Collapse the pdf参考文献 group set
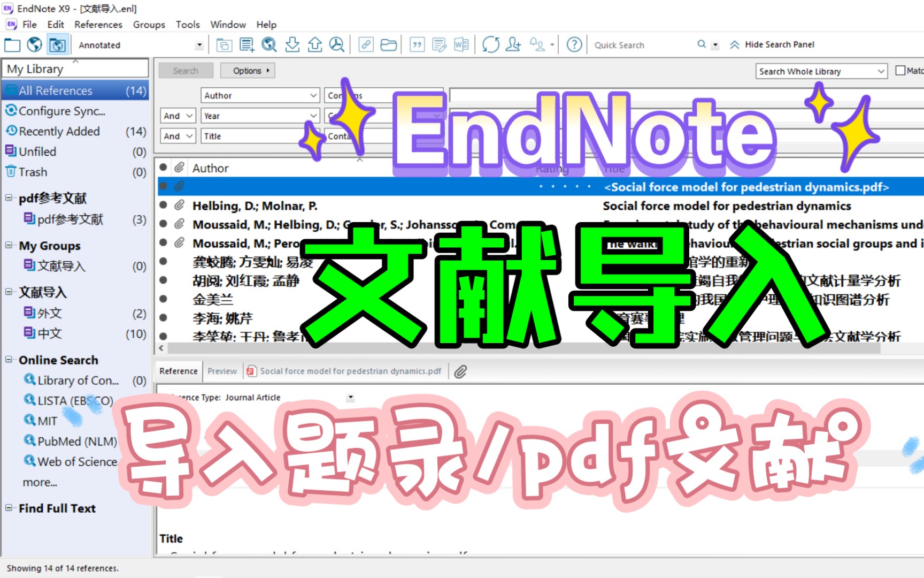This screenshot has height=578, width=924. (x=9, y=197)
